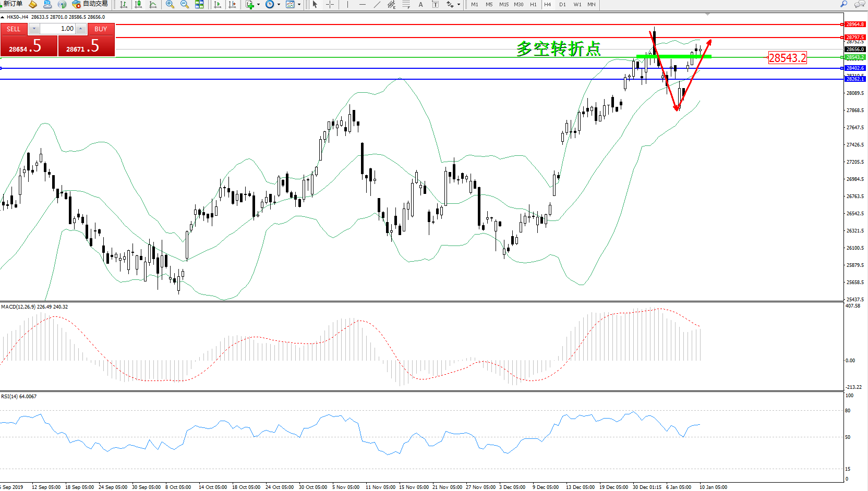This screenshot has width=868, height=491.
Task: Click the tile windows icon
Action: [199, 4]
